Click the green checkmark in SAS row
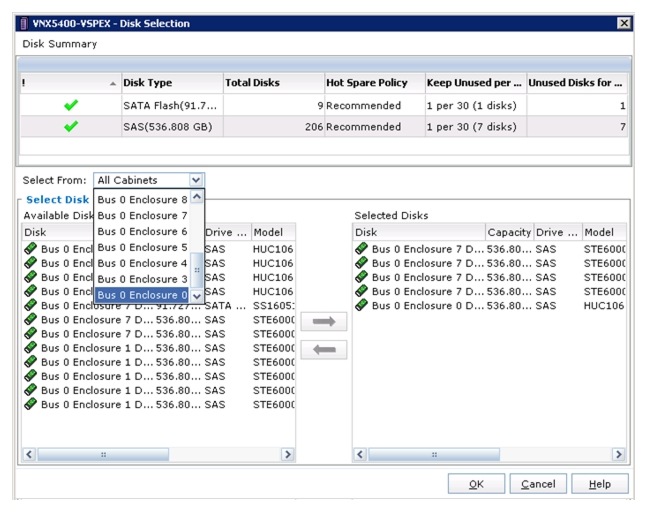This screenshot has width=648, height=513. tap(71, 127)
